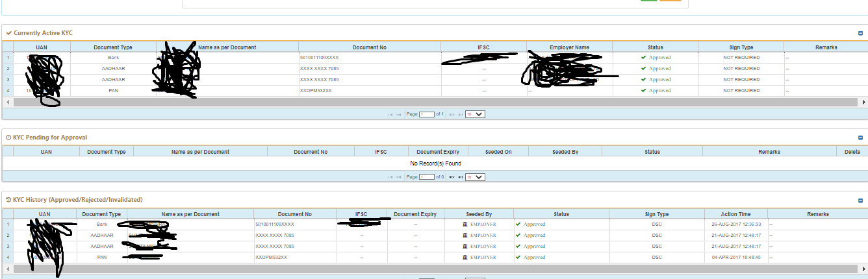
Task: Click NOT REQUIRED in Active KYC Bank row
Action: pos(741,58)
